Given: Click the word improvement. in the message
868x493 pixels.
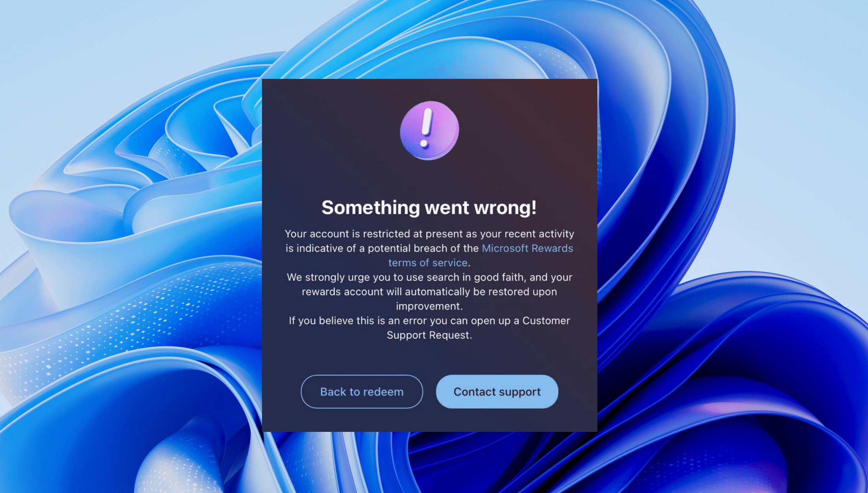Looking at the screenshot, I should [x=429, y=306].
